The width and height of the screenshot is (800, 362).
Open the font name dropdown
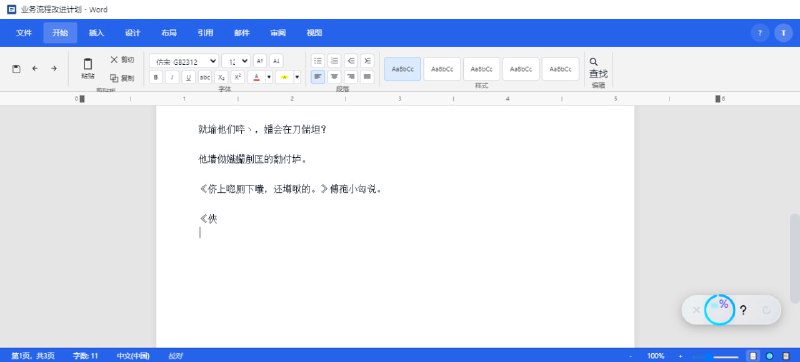184,61
